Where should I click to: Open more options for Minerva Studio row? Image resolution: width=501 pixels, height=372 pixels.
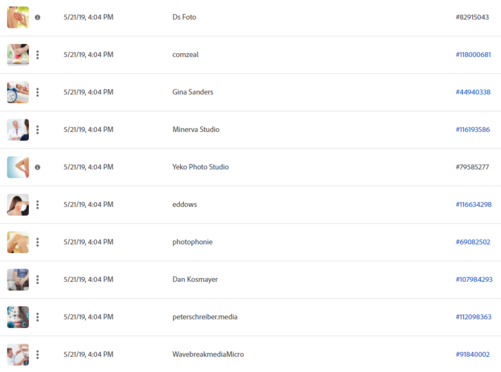point(37,130)
